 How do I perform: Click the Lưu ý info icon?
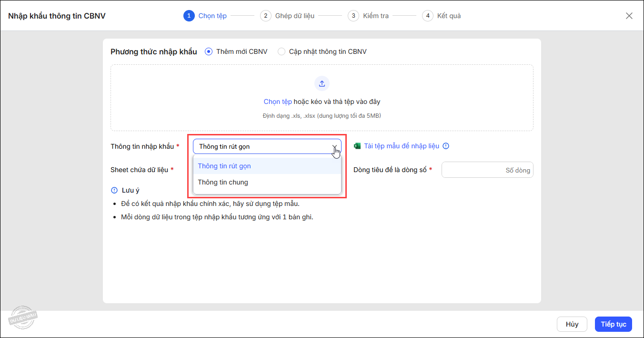coord(114,190)
